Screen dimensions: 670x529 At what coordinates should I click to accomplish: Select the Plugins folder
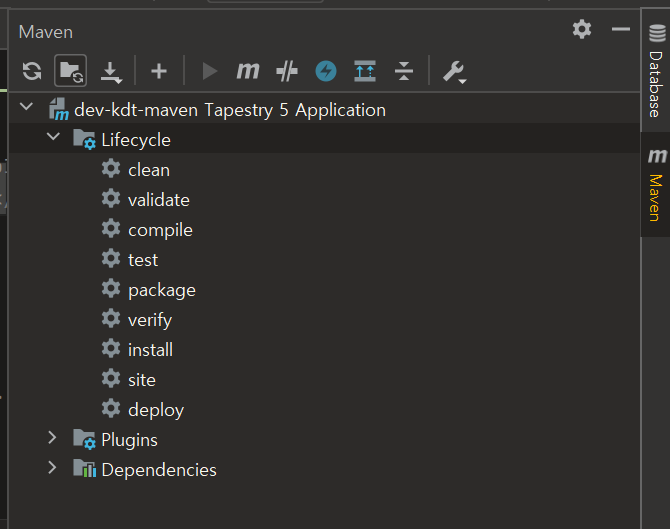(129, 441)
